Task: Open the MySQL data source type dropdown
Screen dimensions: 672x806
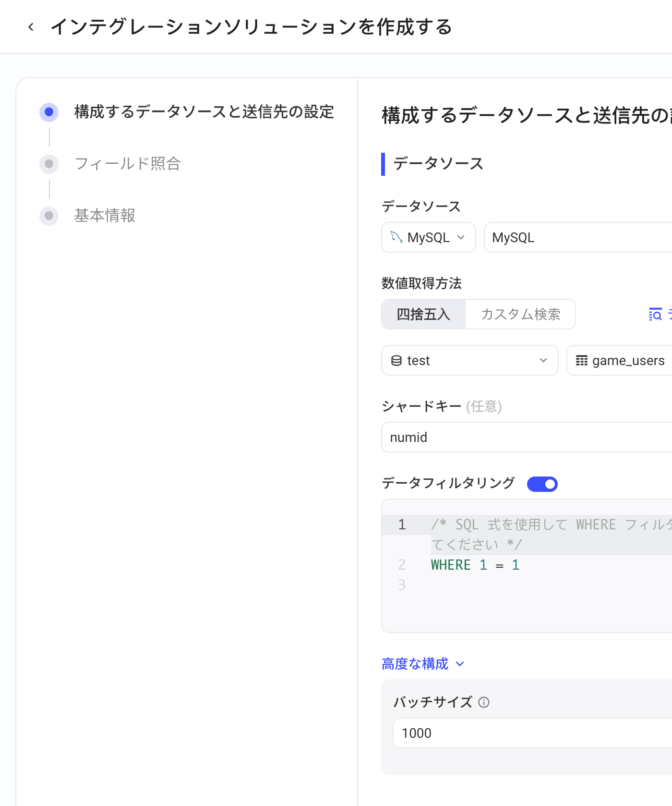Action: tap(429, 237)
